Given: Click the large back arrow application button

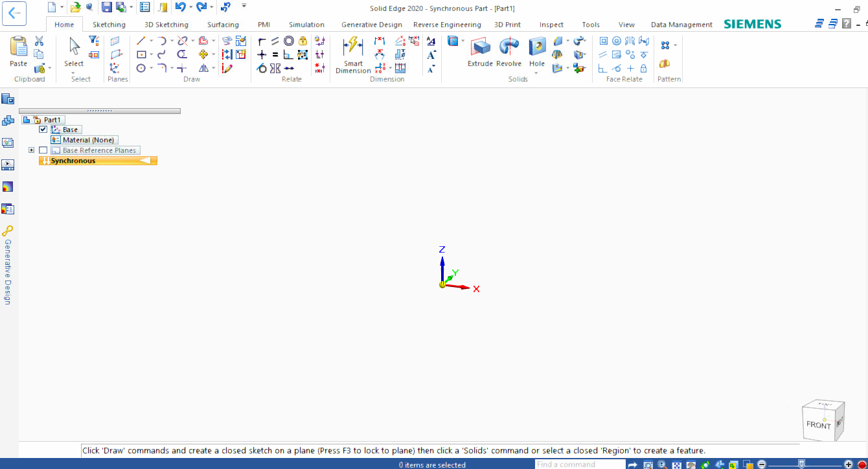Looking at the screenshot, I should point(14,12).
